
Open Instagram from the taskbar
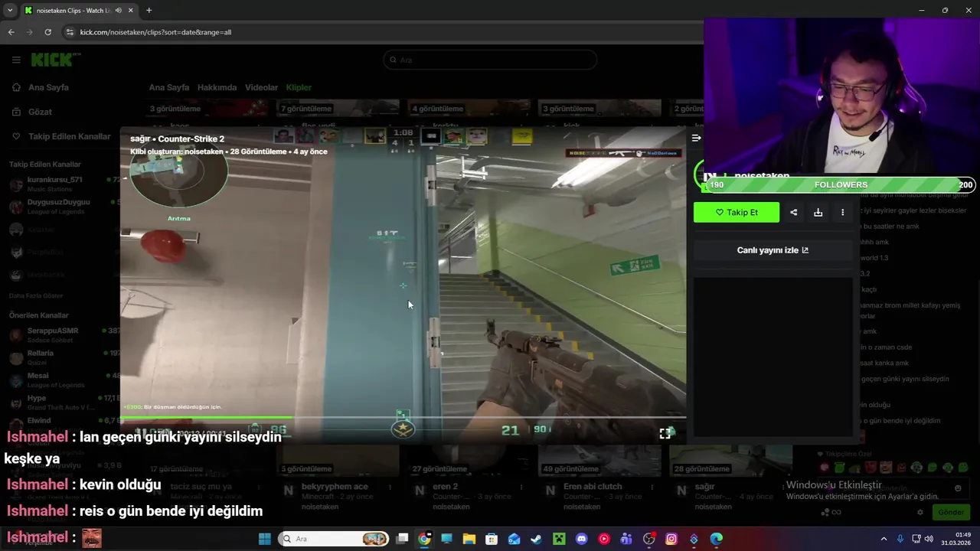[x=671, y=539]
